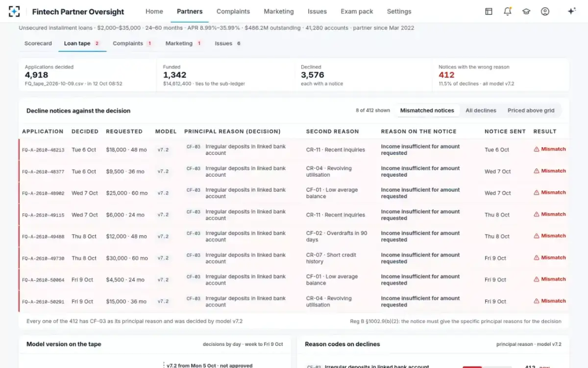Open the Settings nav item

[399, 11]
